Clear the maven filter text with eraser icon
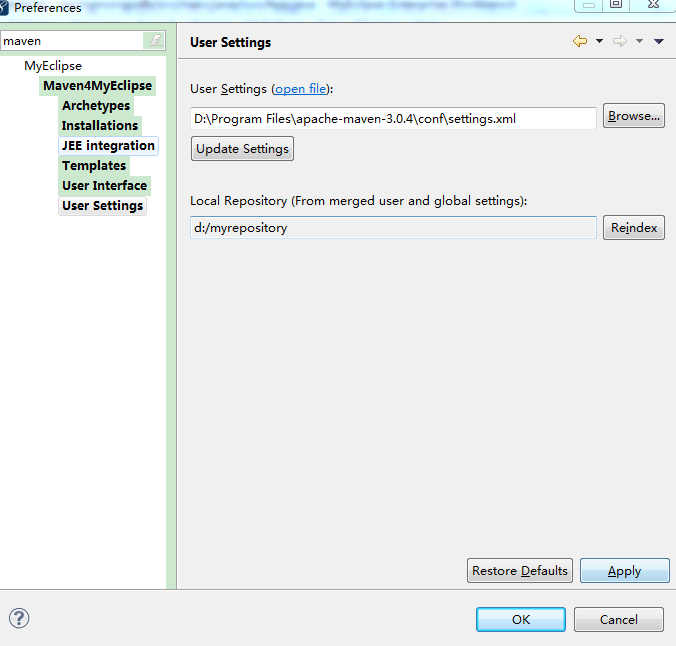This screenshot has height=646, width=676. (x=155, y=41)
